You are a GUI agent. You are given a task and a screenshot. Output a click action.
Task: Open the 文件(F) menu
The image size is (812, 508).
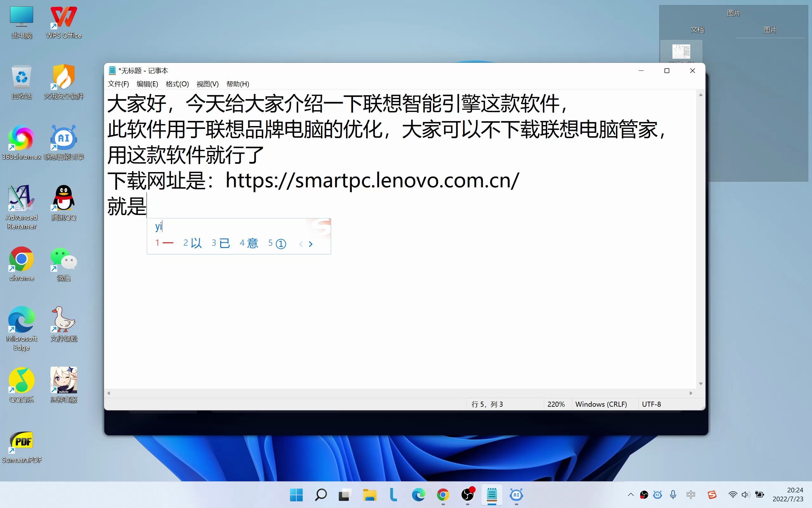(118, 84)
